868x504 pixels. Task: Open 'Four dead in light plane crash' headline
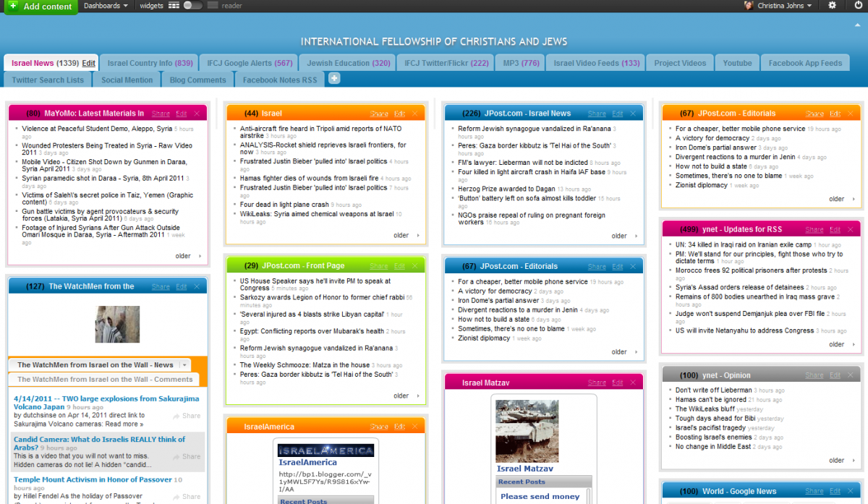click(284, 205)
